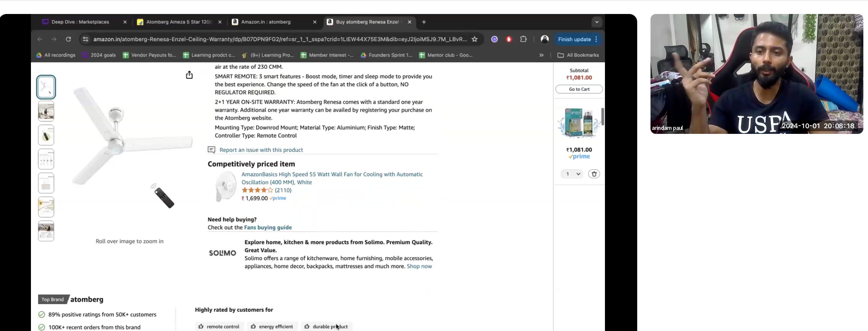
Task: Switch to Deep Dive : Marketplaces tab
Action: (x=80, y=22)
